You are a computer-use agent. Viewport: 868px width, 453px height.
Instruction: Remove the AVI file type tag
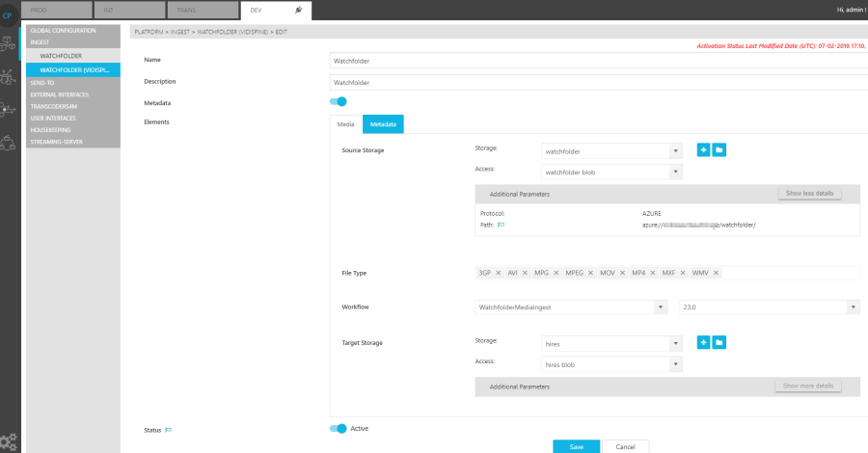[526, 273]
